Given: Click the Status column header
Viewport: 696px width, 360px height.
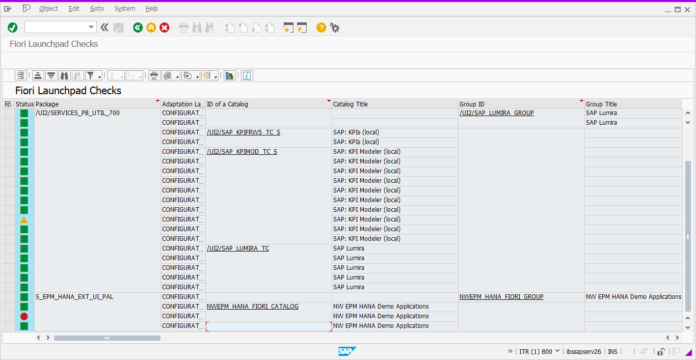Looking at the screenshot, I should (24, 104).
